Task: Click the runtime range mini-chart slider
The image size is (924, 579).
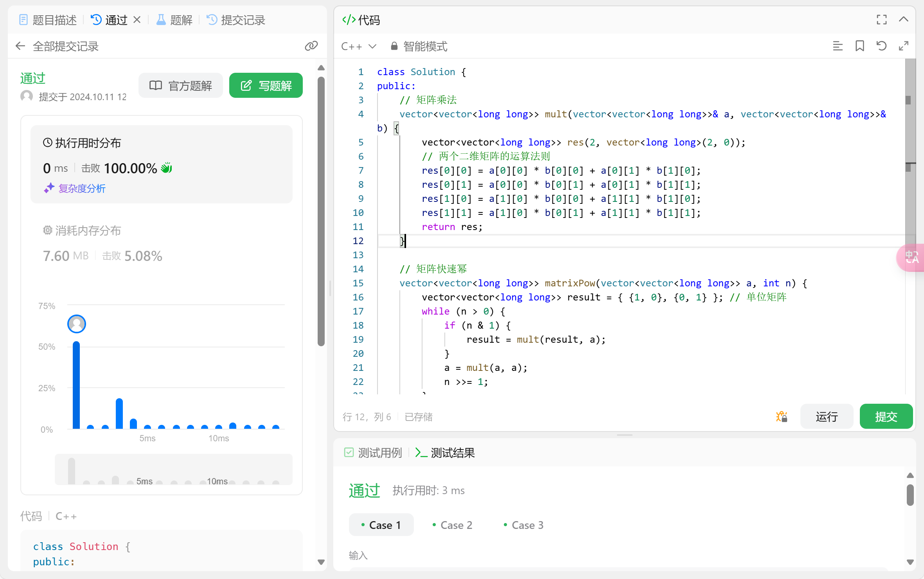Action: (174, 469)
